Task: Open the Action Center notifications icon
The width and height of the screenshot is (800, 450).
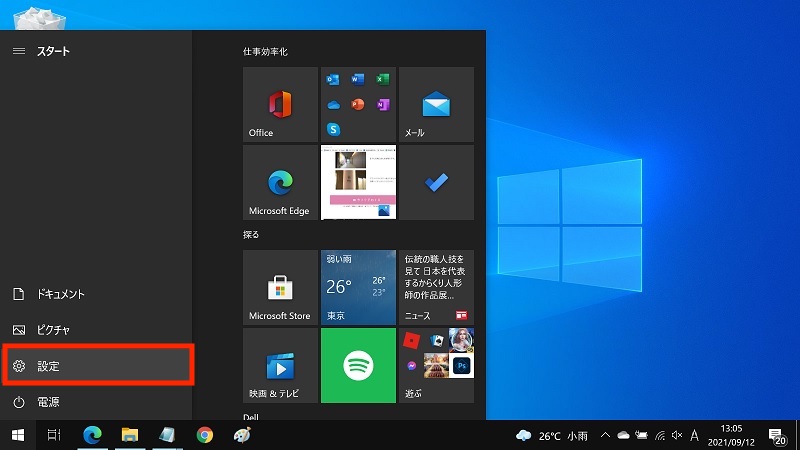Action: pyautogui.click(x=777, y=435)
